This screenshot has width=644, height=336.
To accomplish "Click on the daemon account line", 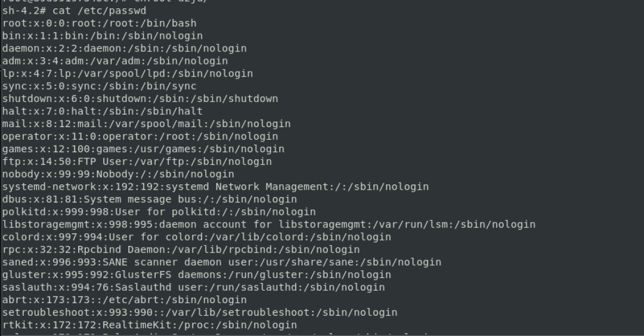I will (x=125, y=48).
